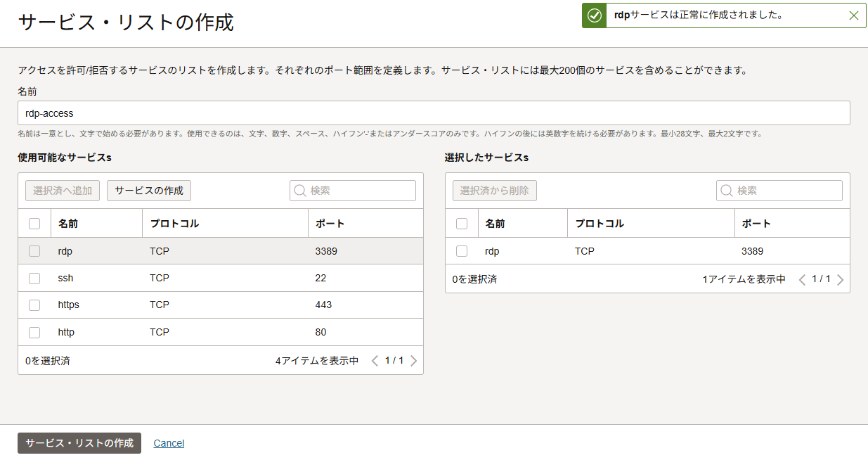Screen dimensions: 868x460
Task: Go to next page of available services
Action: [x=413, y=361]
